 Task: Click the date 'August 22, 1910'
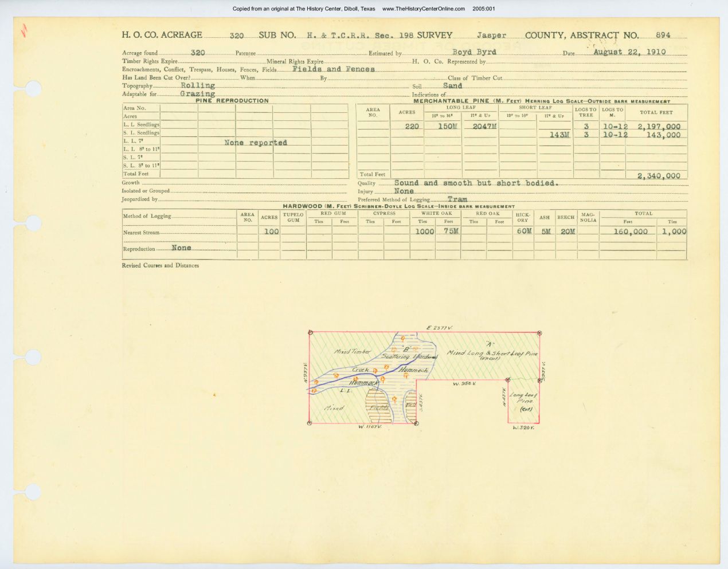pyautogui.click(x=629, y=52)
